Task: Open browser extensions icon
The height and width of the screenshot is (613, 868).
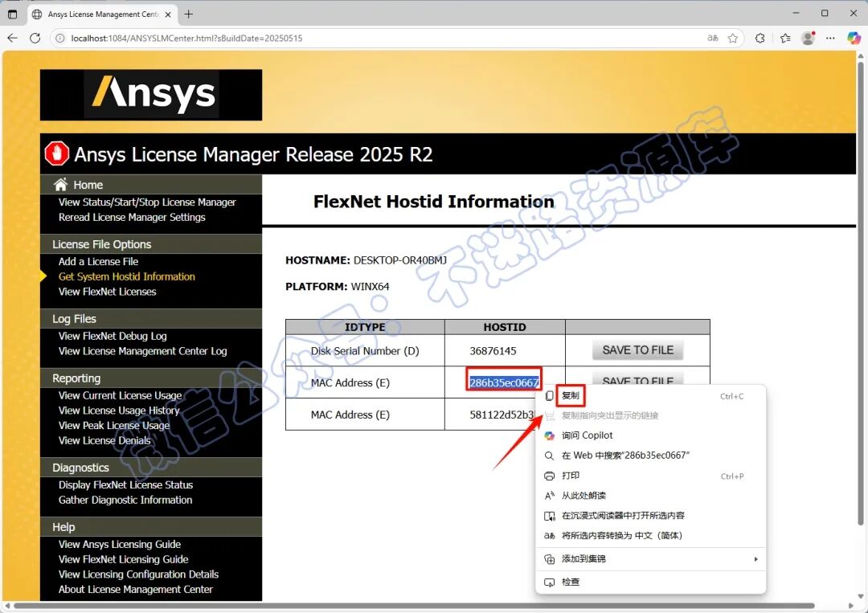Action: tap(760, 39)
